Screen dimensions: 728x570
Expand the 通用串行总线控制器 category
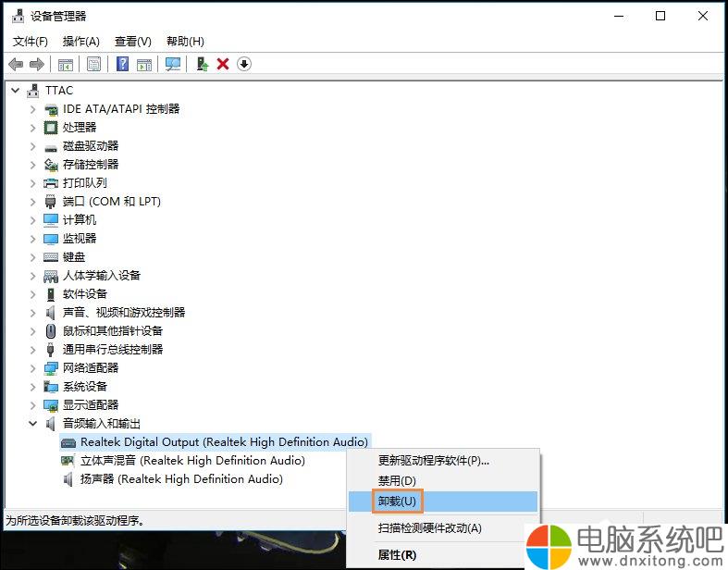pos(32,350)
